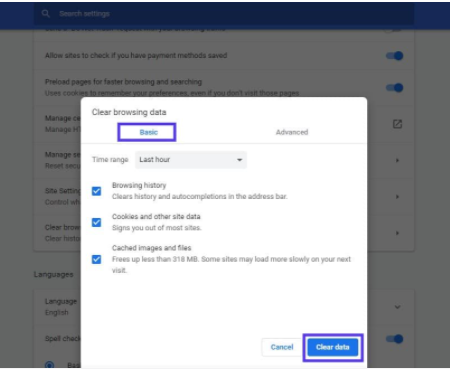This screenshot has width=450, height=369.
Task: Toggle Preload pages for faster browsing switch
Action: click(394, 88)
